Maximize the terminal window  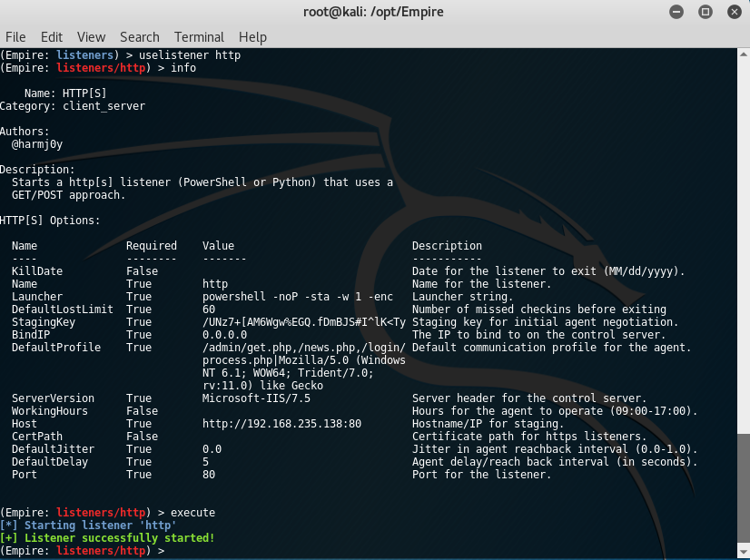[x=705, y=12]
